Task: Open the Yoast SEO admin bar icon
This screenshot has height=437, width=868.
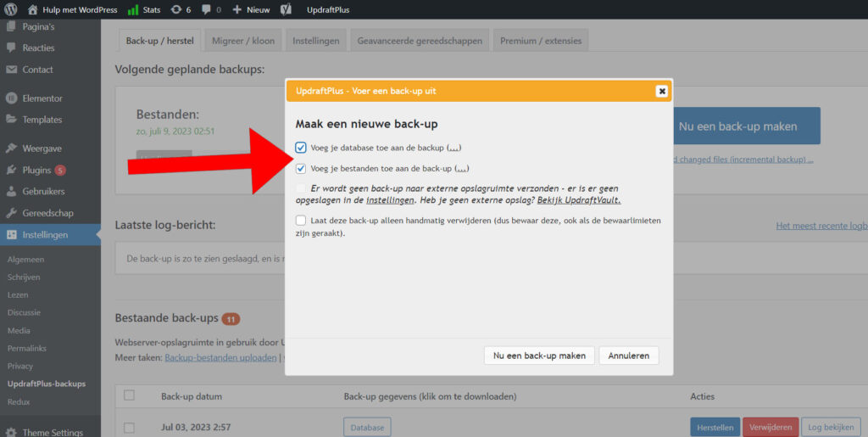Action: point(287,9)
